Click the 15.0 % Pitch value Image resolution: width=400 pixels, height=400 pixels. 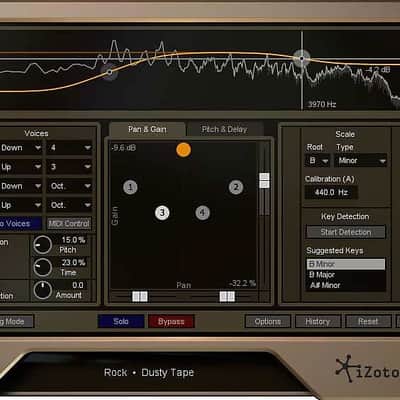tap(73, 240)
